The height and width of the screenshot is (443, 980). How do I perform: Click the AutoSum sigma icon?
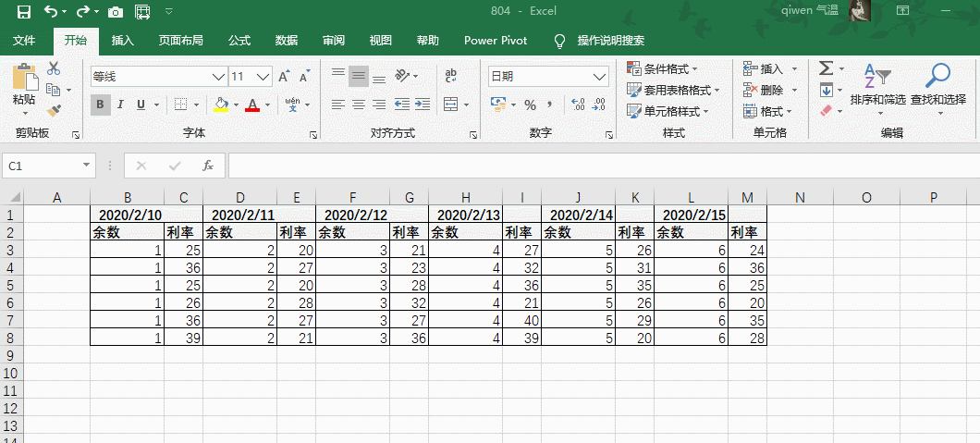(826, 68)
